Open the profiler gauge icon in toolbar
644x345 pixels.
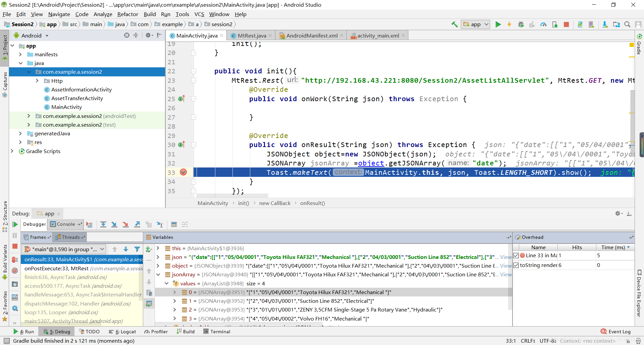(x=543, y=24)
